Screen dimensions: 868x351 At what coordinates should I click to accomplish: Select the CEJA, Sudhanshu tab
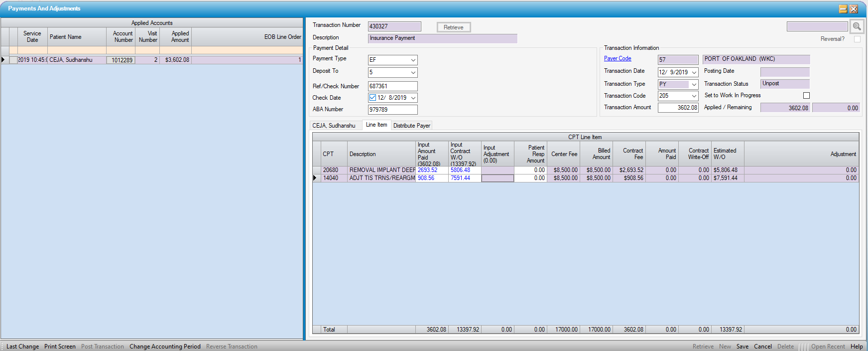(x=334, y=126)
